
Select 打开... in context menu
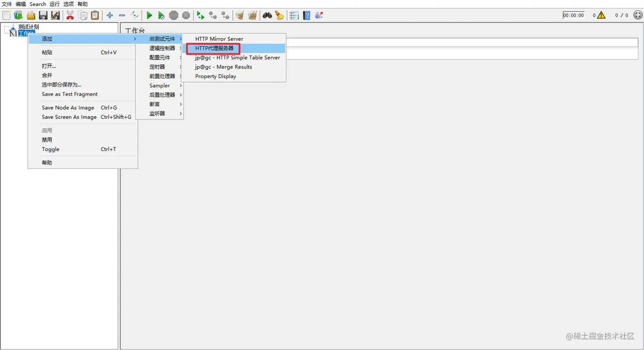click(83, 66)
